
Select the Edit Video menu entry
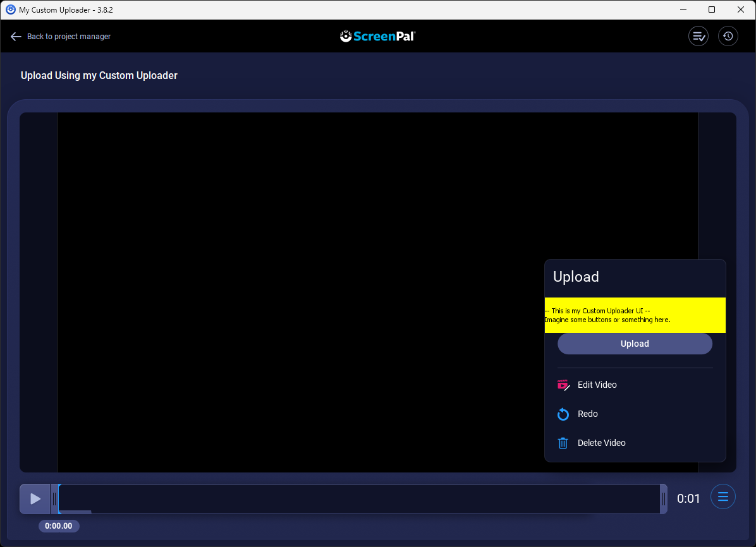point(597,385)
